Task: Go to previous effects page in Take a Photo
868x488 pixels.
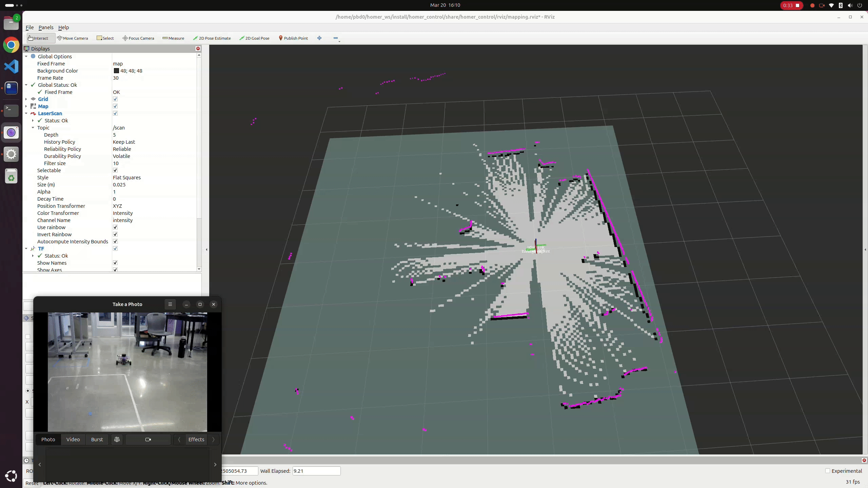Action: [x=179, y=440]
